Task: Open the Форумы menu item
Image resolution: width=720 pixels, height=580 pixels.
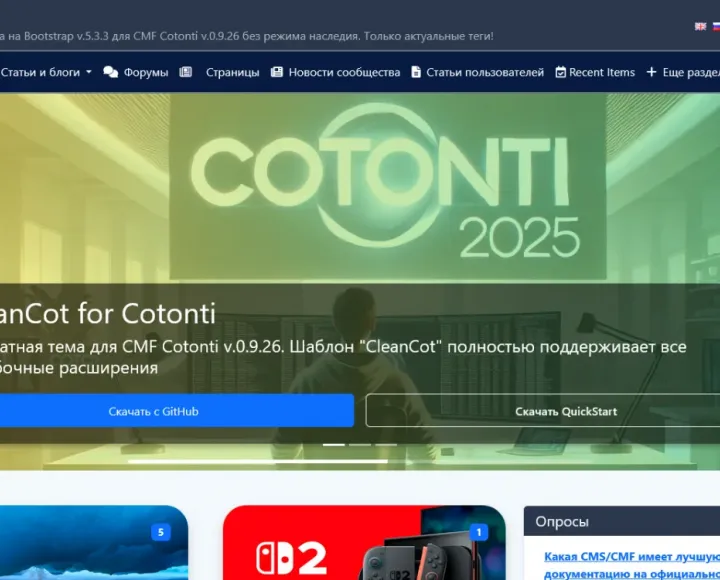Action: (x=146, y=72)
